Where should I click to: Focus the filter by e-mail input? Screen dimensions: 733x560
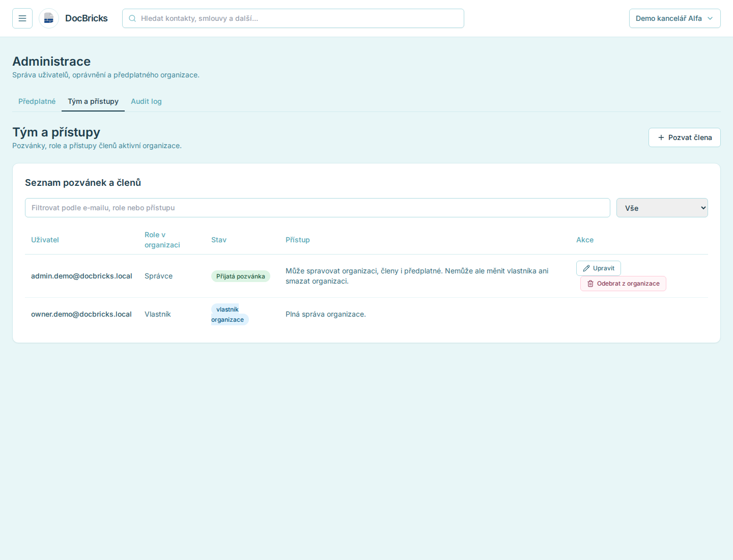click(318, 208)
